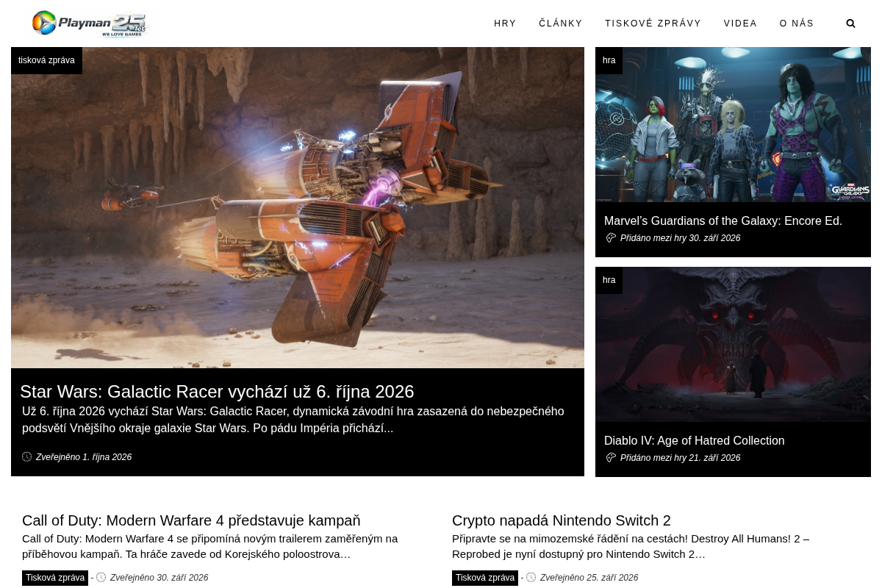Click the clock icon beside 1. října 2026
The image size is (882, 588).
tap(27, 457)
